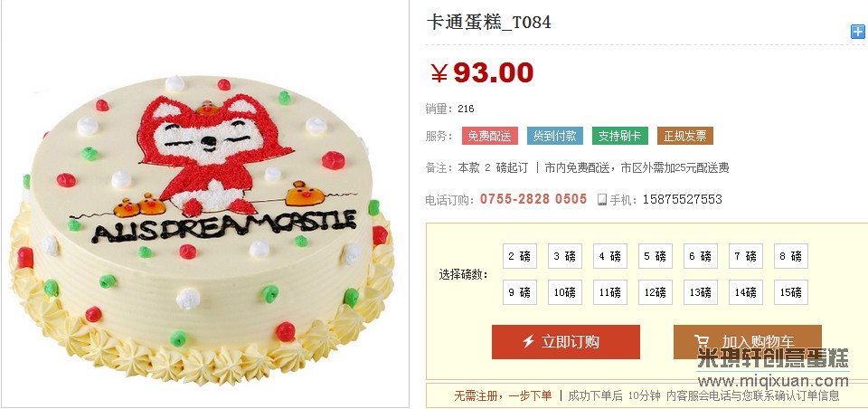
Task: Click the shopping cart icon
Action: (702, 342)
